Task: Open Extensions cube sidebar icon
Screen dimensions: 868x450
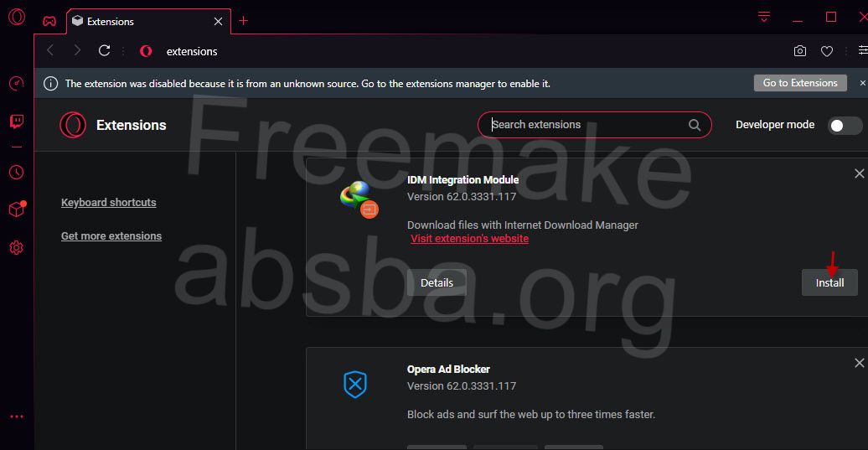Action: click(x=17, y=209)
